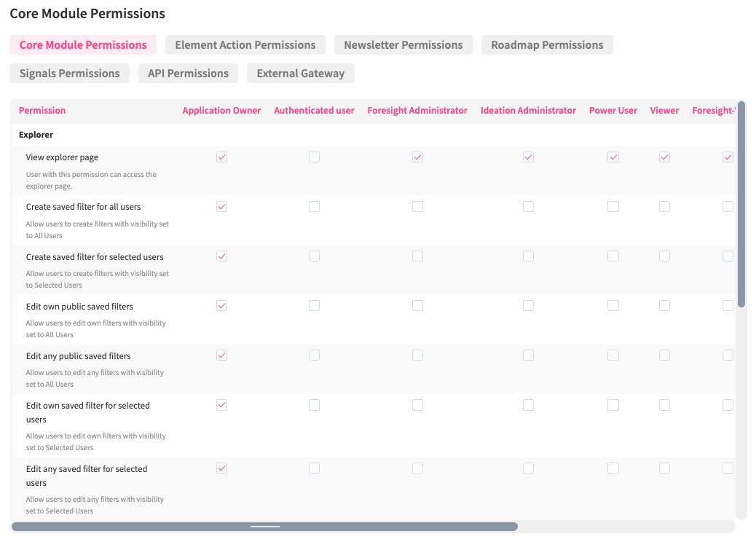Check Edit any public saved filters for Authenticated user
Viewport: 756px width, 539px height.
click(315, 355)
